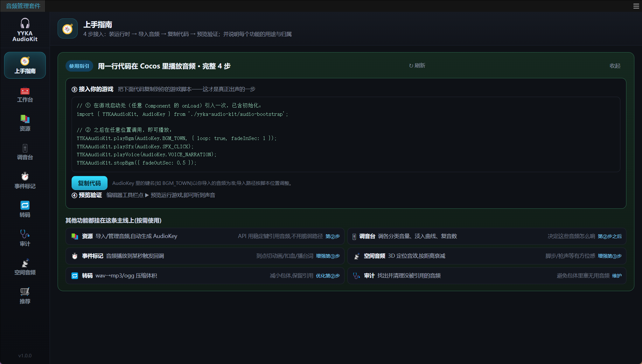Click the 审计 card stethoscope icon
The height and width of the screenshot is (364, 642).
point(357,276)
